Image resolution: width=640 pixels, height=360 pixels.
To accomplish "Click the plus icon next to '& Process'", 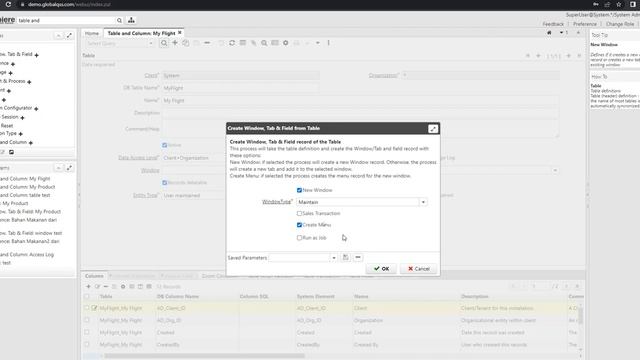I will (29, 82).
